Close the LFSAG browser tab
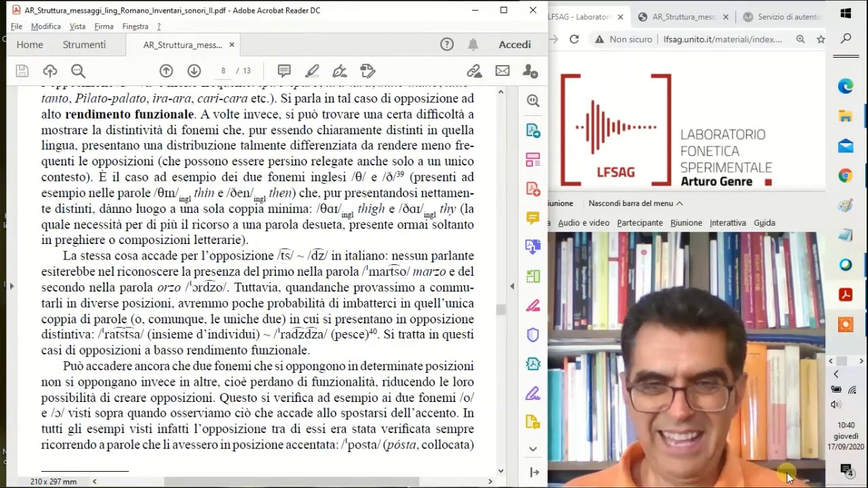Viewport: 868px width, 488px height. coord(620,17)
